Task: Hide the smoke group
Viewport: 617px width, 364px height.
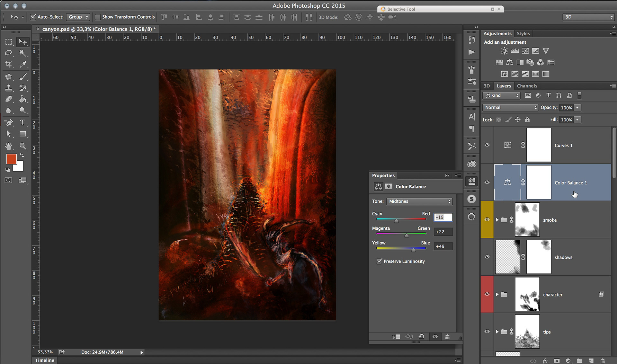Action: [x=487, y=220]
